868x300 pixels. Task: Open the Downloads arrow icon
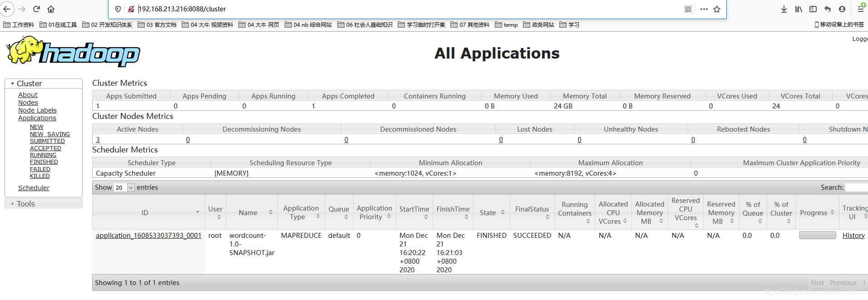[784, 9]
